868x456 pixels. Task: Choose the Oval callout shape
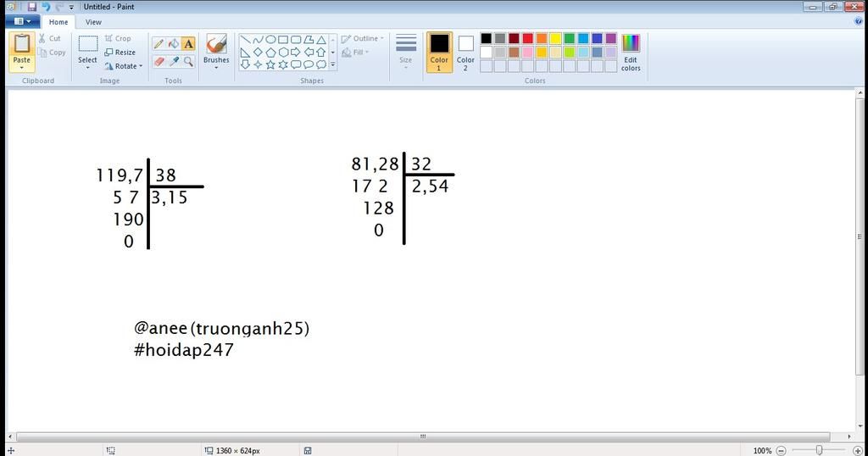coord(309,64)
